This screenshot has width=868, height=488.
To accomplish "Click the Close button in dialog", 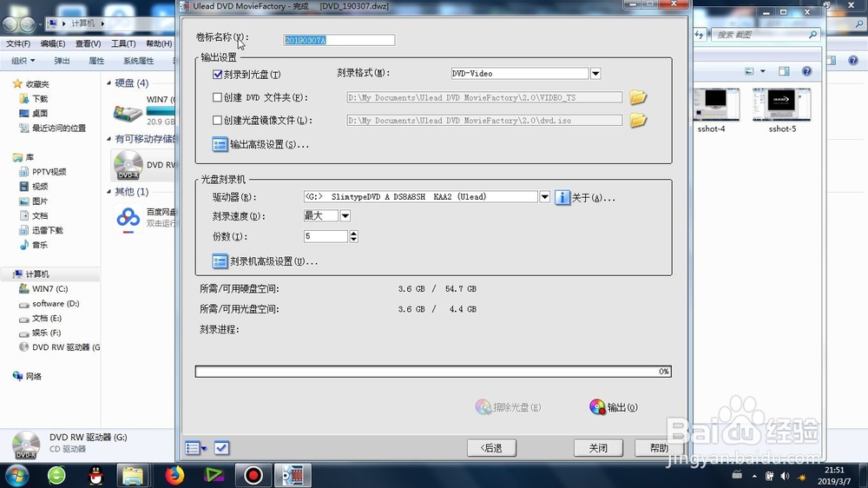I will click(598, 447).
